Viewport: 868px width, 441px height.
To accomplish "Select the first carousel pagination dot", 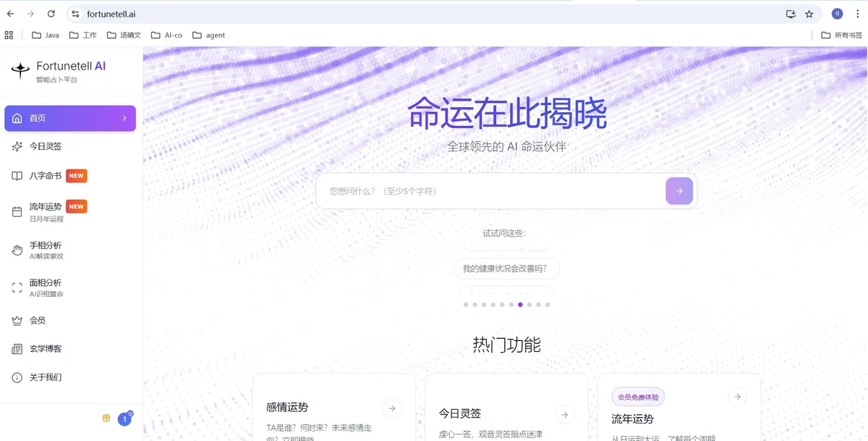I will coord(466,305).
